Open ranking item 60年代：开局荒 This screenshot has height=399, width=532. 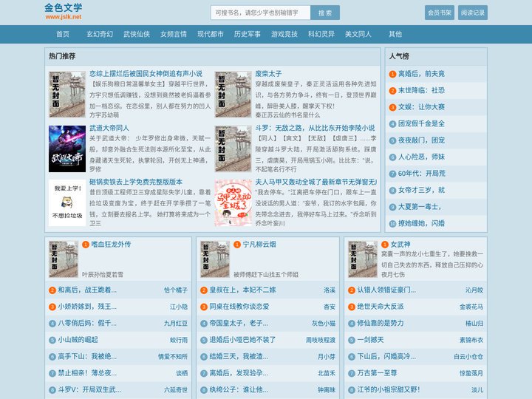point(422,174)
